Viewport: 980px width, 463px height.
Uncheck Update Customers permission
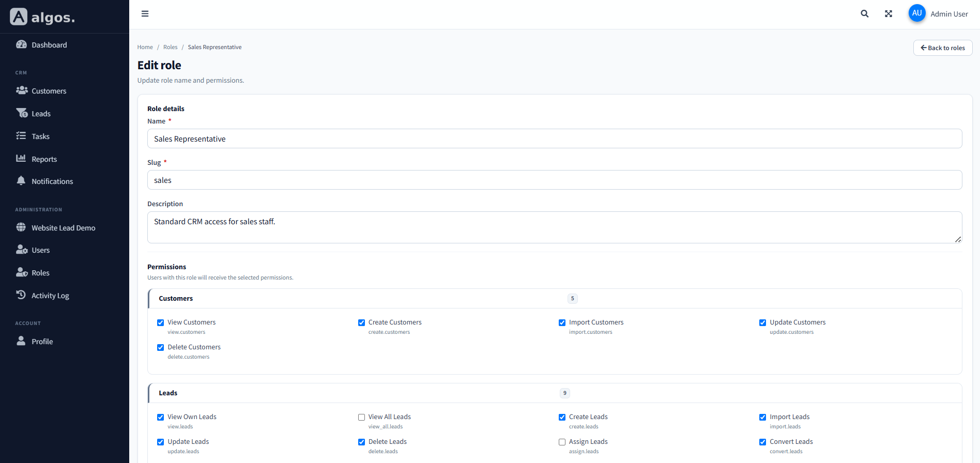[x=762, y=322]
